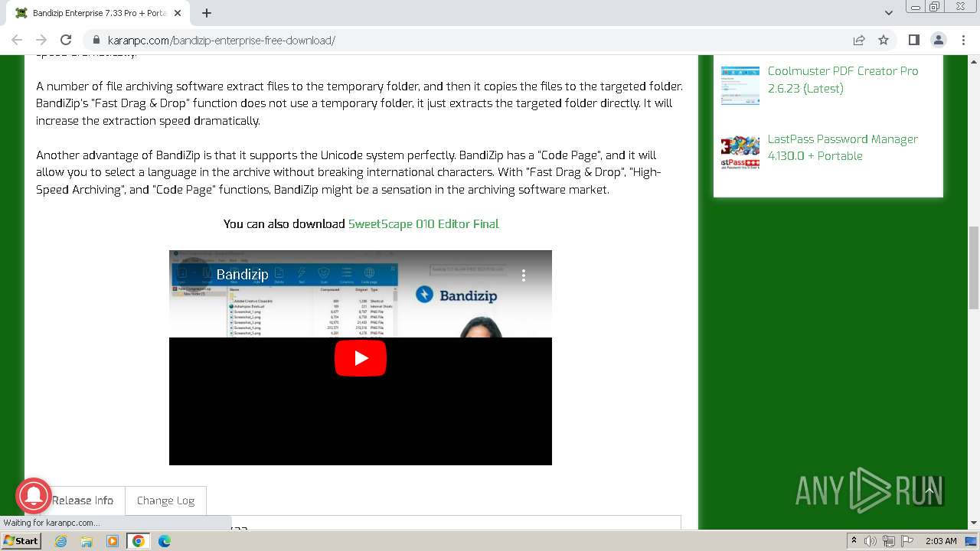Open the Release Info tab
This screenshot has width=980, height=551.
pos(83,500)
